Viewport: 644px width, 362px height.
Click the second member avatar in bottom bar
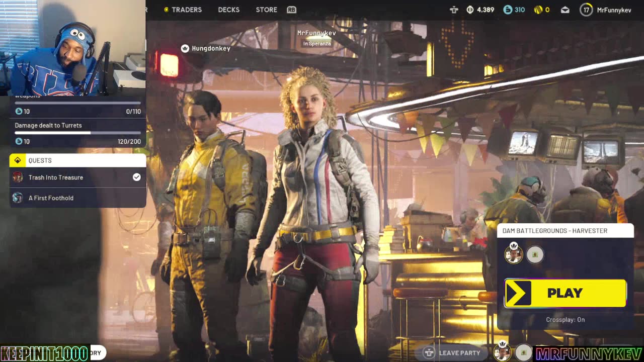(x=523, y=353)
